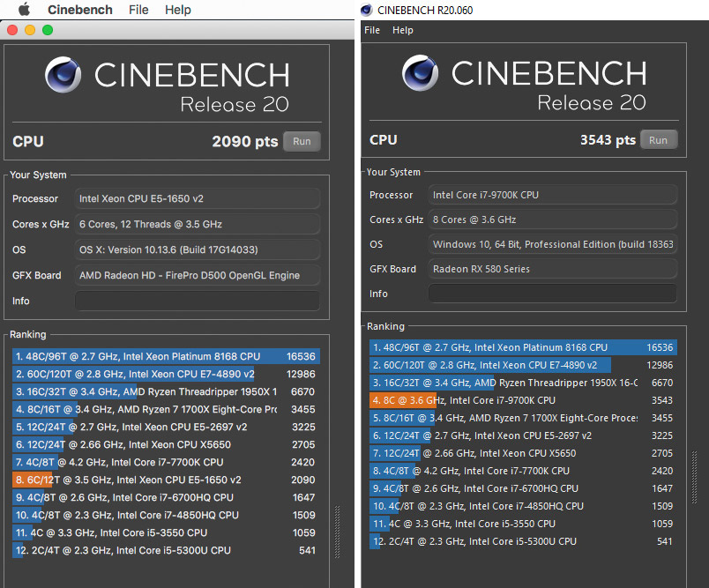The height and width of the screenshot is (588, 709).
Task: Select rank 3 Threadripper 1950X in Mac ranking
Action: [166, 391]
